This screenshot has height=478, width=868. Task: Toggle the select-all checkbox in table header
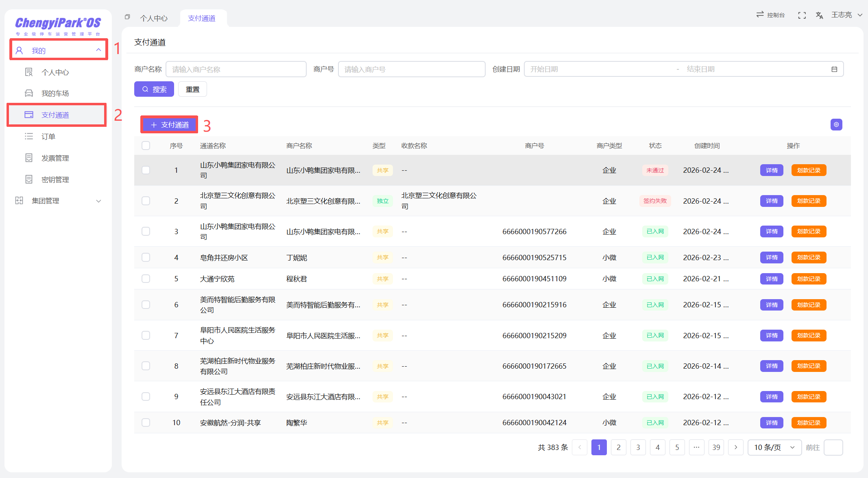click(146, 146)
